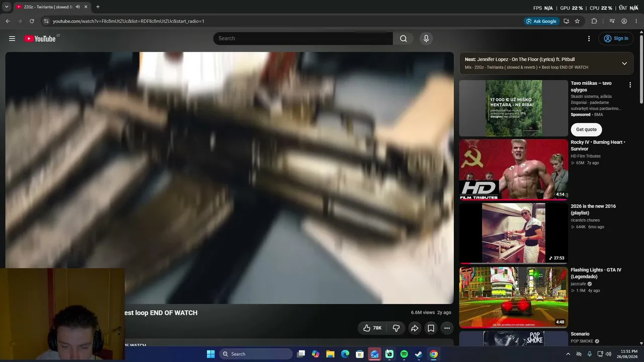Bookmark this page with the star icon
The width and height of the screenshot is (644, 362).
tap(577, 21)
